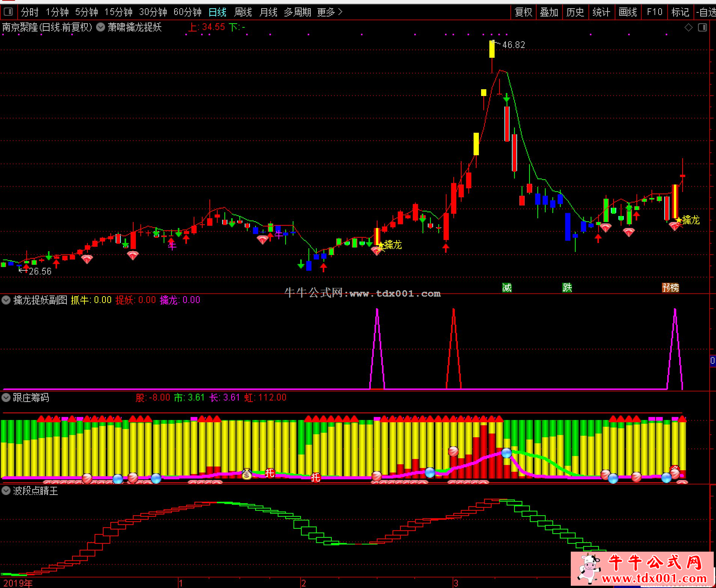Click month 2 marker on time axis
This screenshot has width=716, height=588.
[304, 583]
